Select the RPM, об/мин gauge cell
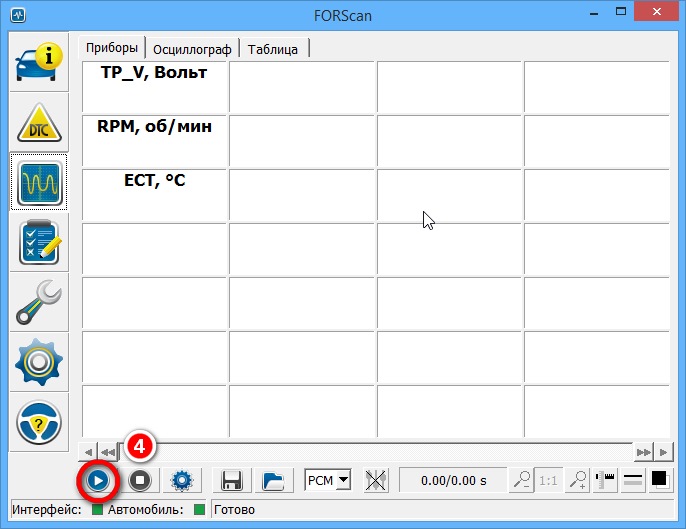Image resolution: width=686 pixels, height=529 pixels. click(x=154, y=141)
